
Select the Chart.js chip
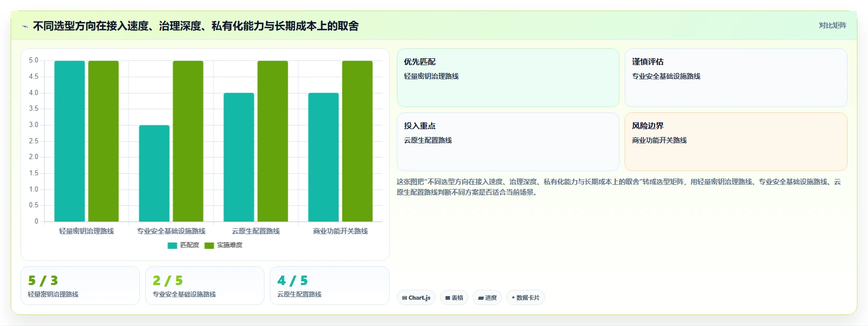(416, 298)
